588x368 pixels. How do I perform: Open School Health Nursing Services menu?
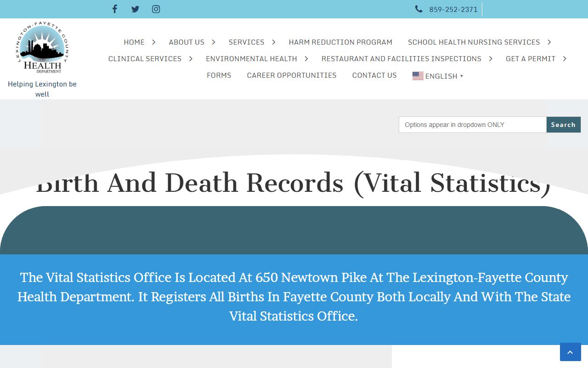click(x=474, y=42)
